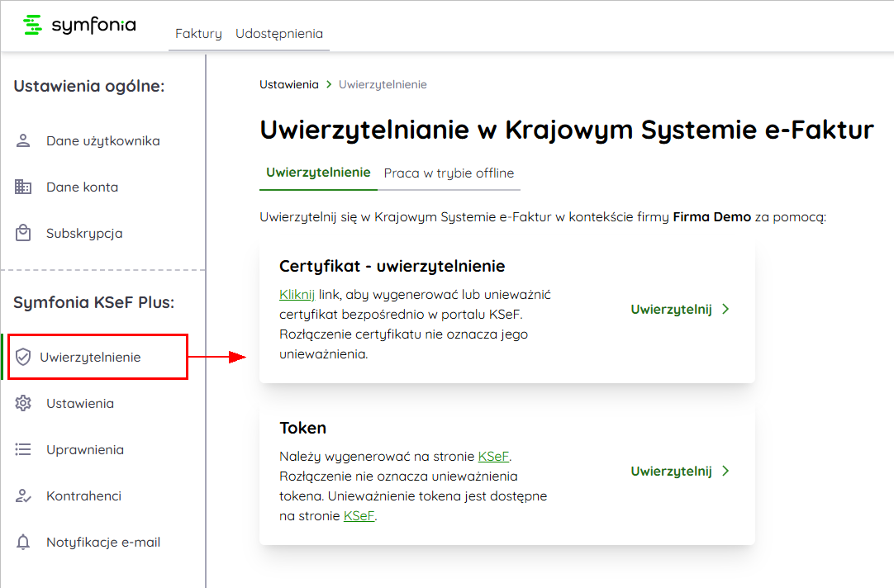The image size is (894, 588).
Task: Click the building icon beside Dane konta
Action: click(x=23, y=187)
